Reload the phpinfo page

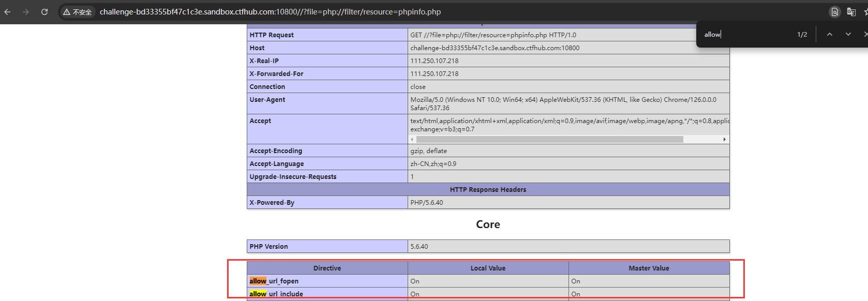[44, 12]
